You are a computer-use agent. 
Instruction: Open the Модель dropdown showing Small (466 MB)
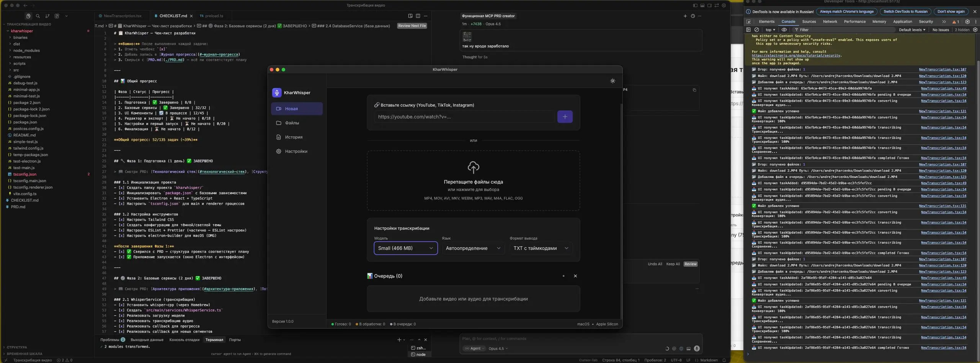405,248
